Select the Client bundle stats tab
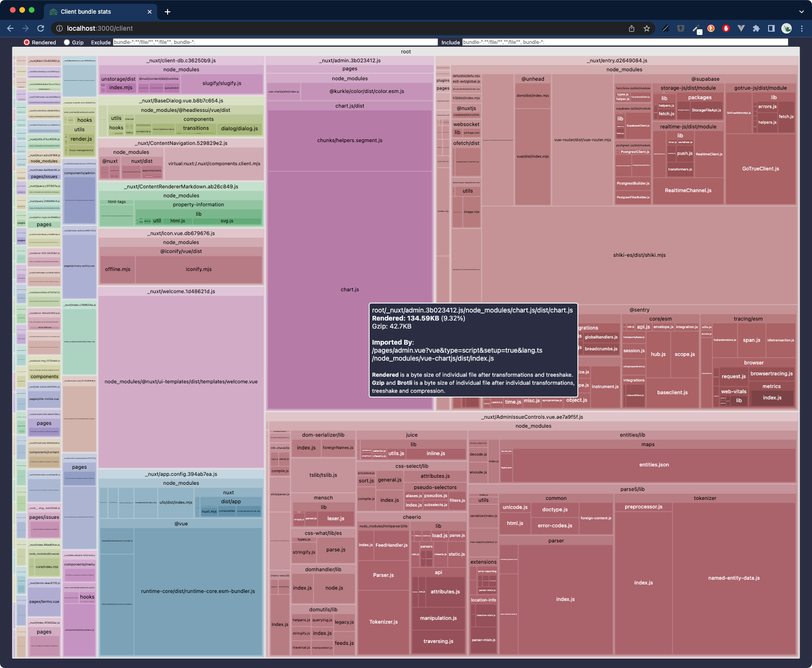Screen dimensions: 812x668 click(x=100, y=11)
